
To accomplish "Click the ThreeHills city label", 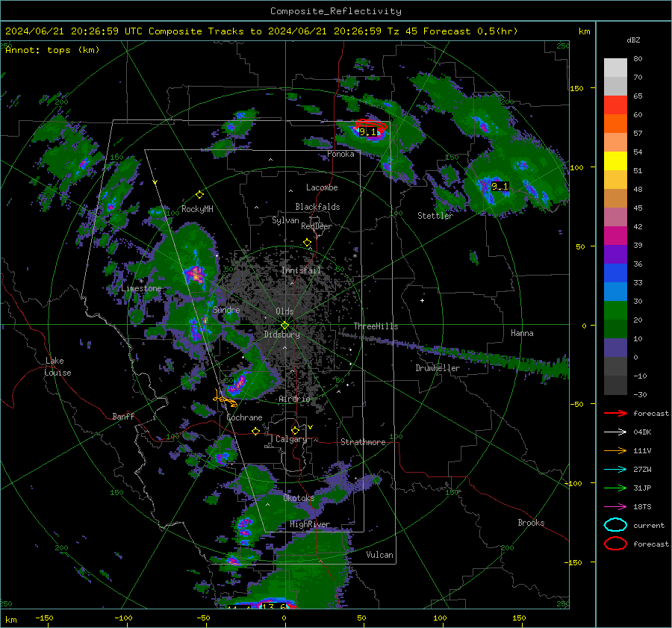I will pos(376,326).
